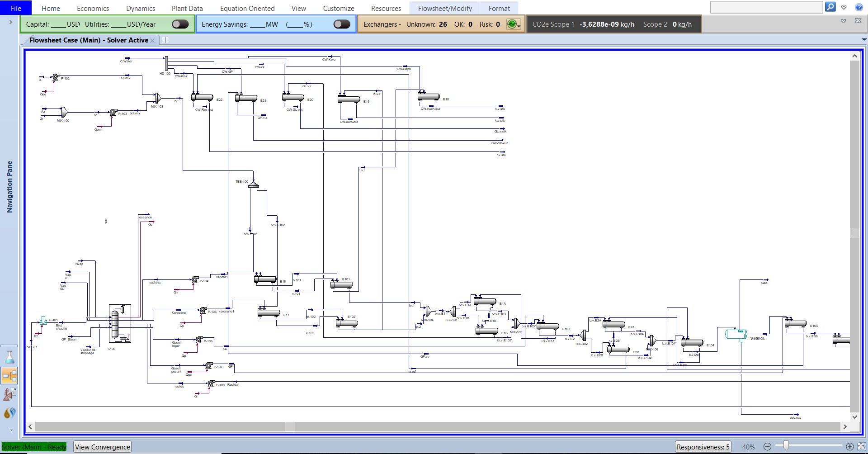Screen dimensions: 868x454
Task: Collapse the activation dashboard chevron
Action: (843, 21)
